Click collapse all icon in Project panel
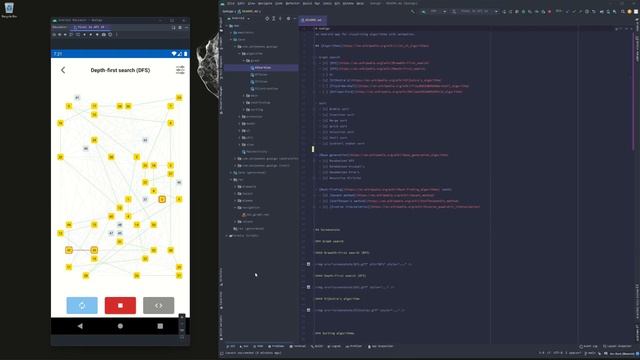 (x=280, y=18)
